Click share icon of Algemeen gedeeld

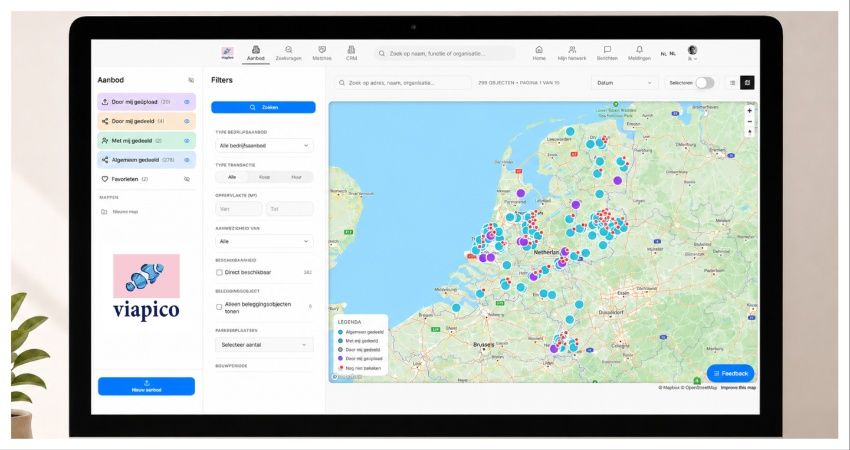(x=105, y=160)
